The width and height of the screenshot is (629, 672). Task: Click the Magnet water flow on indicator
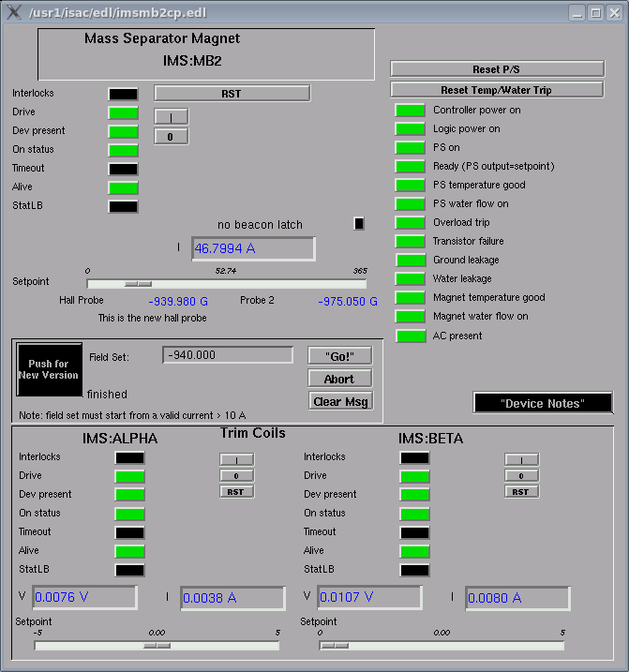click(x=410, y=317)
